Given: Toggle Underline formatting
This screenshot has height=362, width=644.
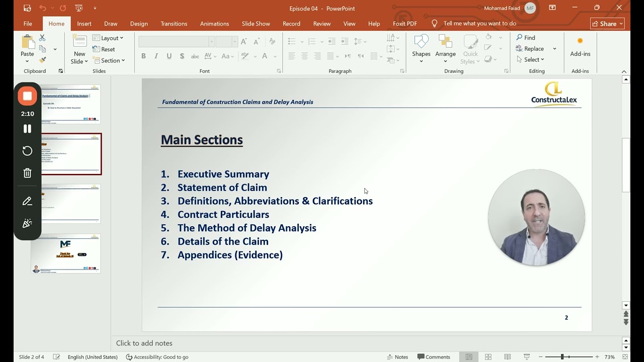Looking at the screenshot, I should click(x=169, y=56).
